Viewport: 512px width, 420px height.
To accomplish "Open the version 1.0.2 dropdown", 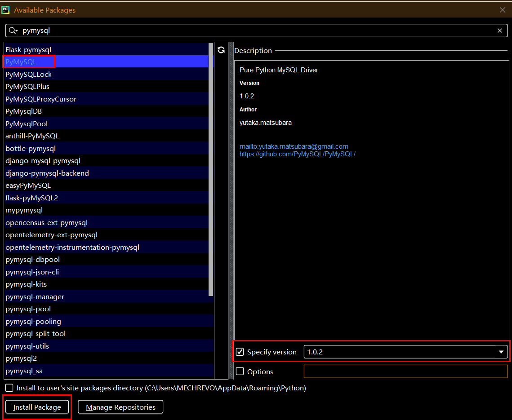I will (x=405, y=352).
